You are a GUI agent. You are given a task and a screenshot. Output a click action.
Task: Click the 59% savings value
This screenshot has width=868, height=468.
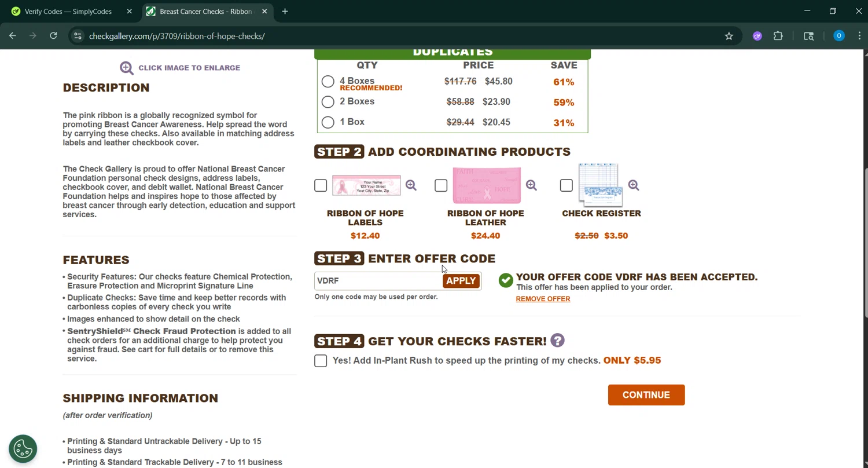tap(564, 103)
